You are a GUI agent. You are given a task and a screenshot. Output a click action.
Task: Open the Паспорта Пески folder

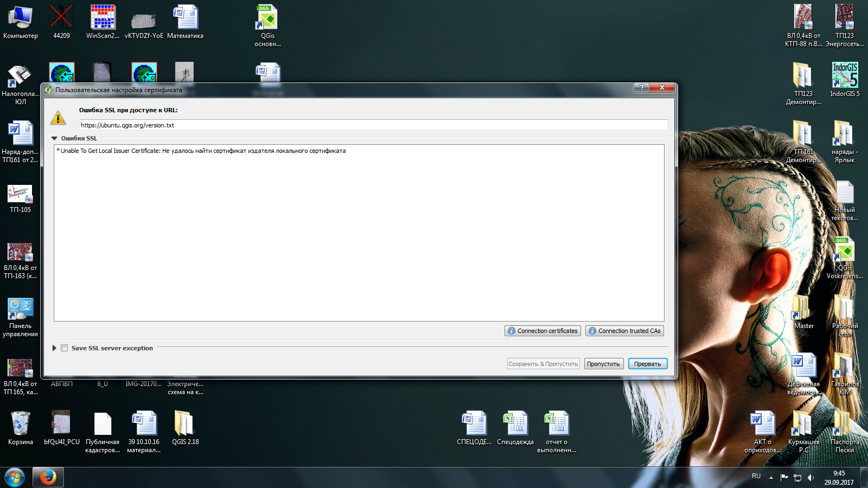845,432
